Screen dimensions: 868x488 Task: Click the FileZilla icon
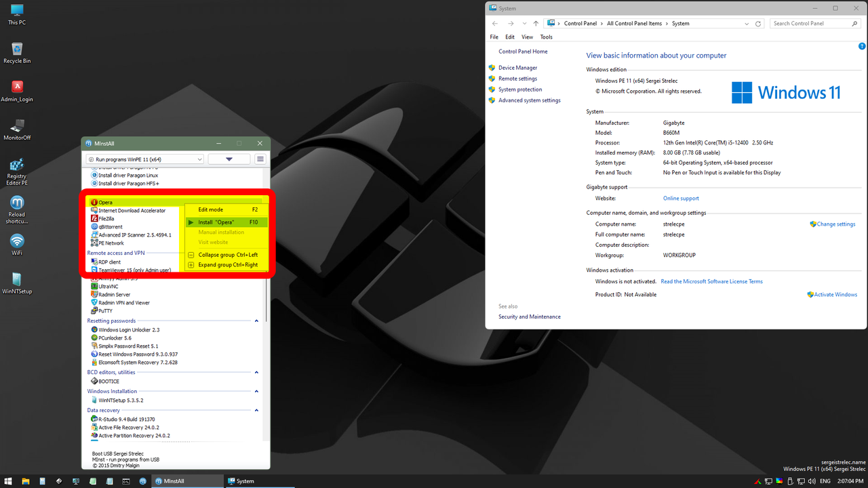click(x=93, y=218)
